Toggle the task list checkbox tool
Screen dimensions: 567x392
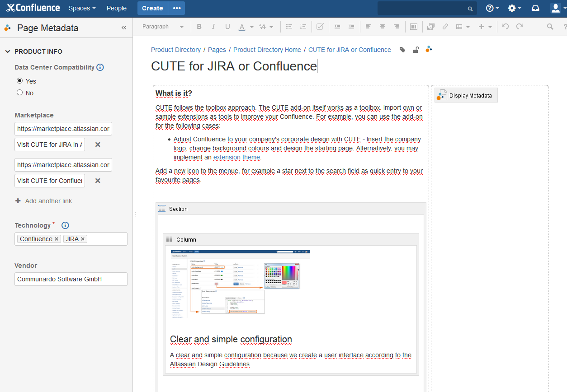pos(320,27)
